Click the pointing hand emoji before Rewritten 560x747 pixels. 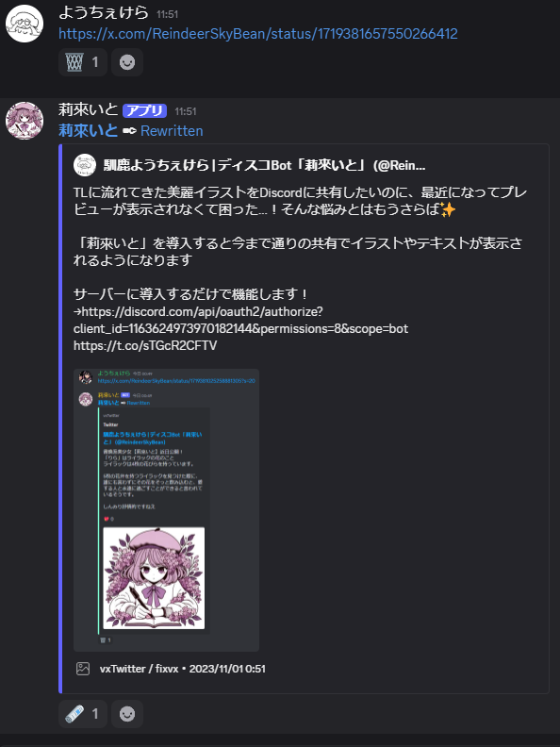pyautogui.click(x=129, y=131)
